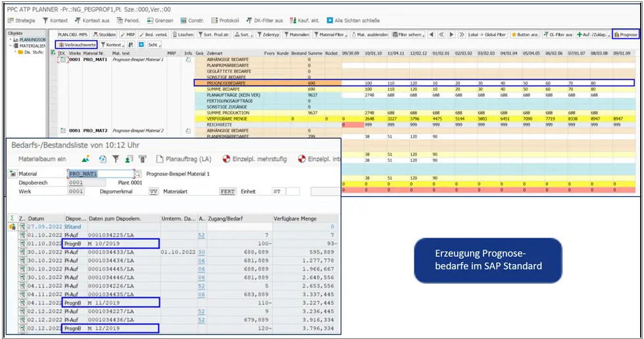Click the Materialien filter button
644x339 pixels.
(297, 34)
